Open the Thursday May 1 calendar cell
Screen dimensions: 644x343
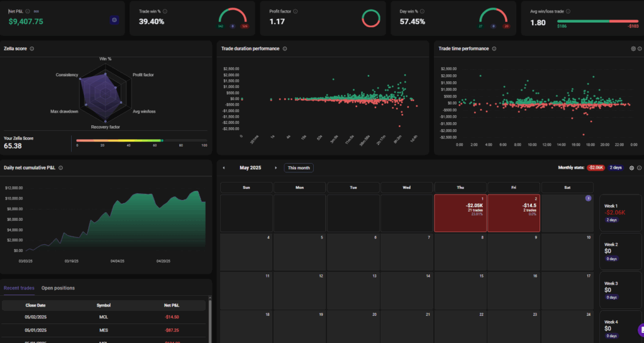pyautogui.click(x=460, y=213)
